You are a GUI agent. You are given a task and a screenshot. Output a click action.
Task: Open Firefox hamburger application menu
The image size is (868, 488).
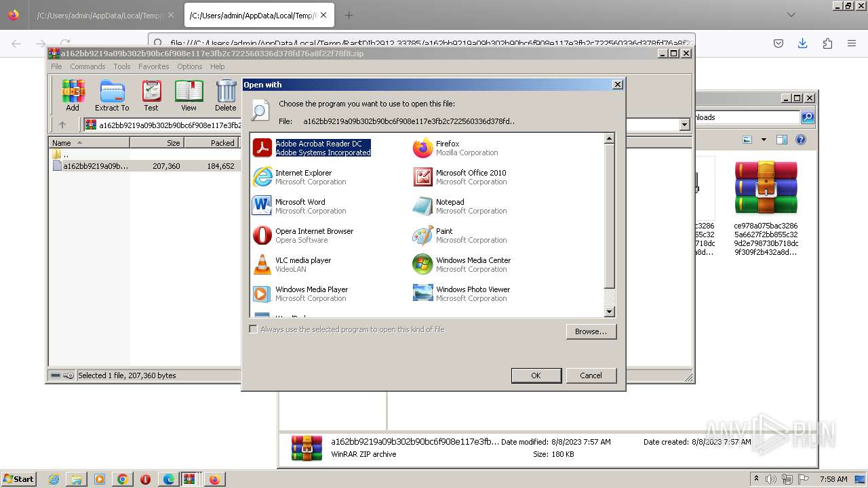coord(852,43)
